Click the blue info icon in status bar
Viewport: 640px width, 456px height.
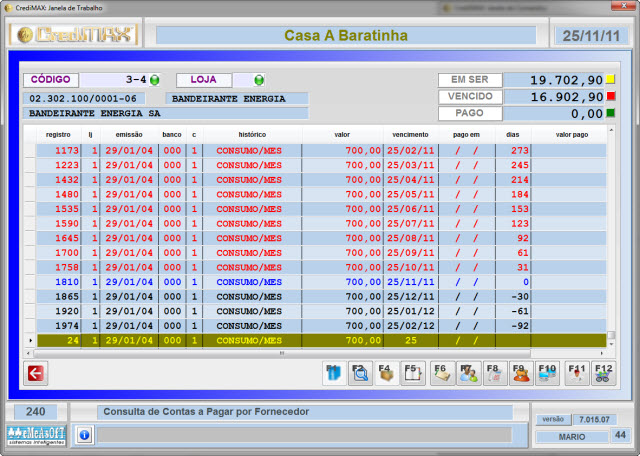pyautogui.click(x=84, y=435)
